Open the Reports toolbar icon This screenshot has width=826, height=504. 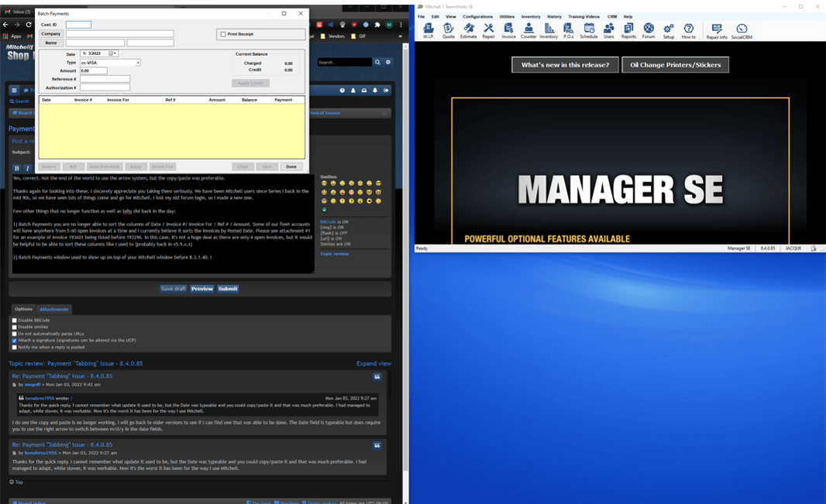[628, 30]
